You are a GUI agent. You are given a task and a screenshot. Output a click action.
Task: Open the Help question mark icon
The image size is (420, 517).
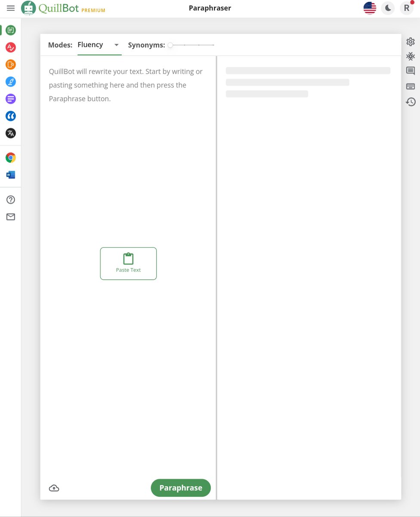(x=11, y=199)
